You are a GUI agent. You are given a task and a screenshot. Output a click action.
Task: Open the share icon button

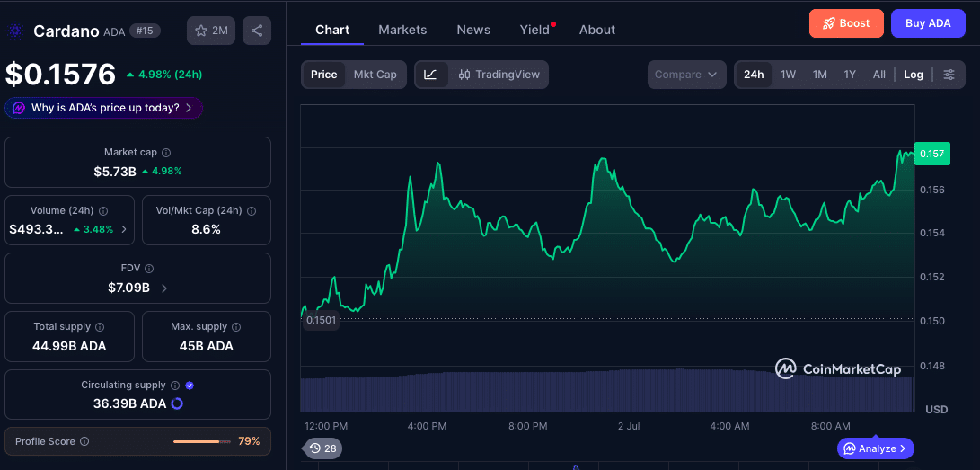tap(257, 31)
